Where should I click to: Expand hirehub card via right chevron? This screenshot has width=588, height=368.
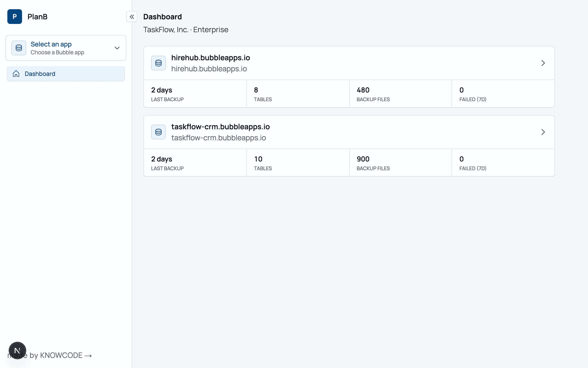tap(543, 63)
